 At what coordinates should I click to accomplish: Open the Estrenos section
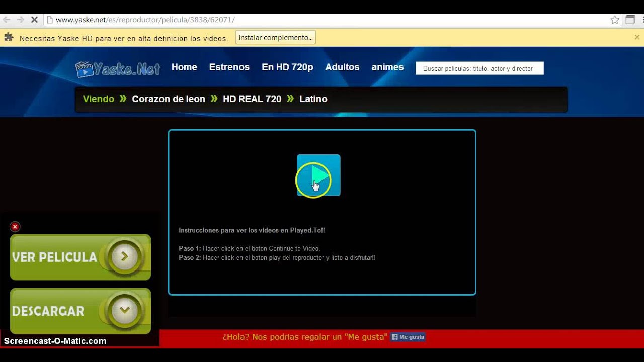[x=229, y=67]
